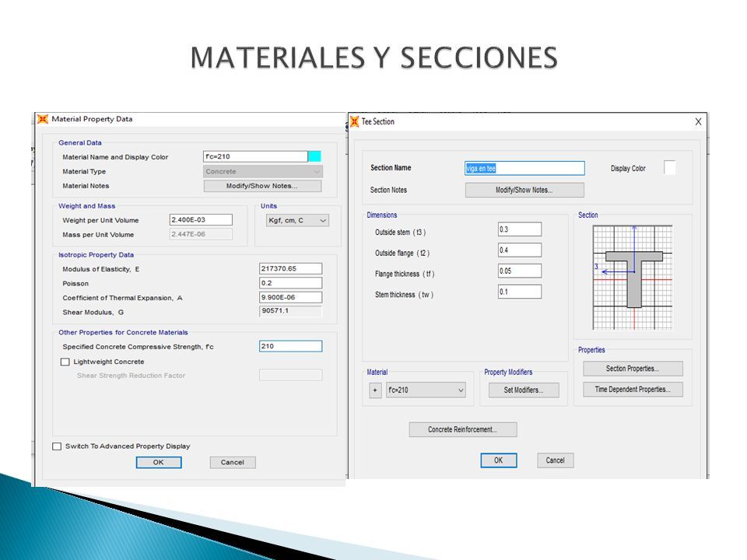Click the SAP2000 icon in Material Property Data title
The image size is (747, 560).
point(43,119)
